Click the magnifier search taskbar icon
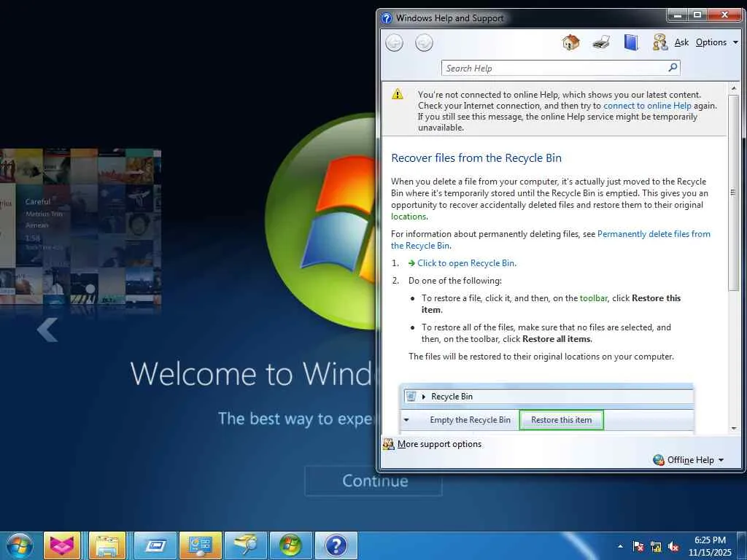Image resolution: width=747 pixels, height=560 pixels. (246, 545)
